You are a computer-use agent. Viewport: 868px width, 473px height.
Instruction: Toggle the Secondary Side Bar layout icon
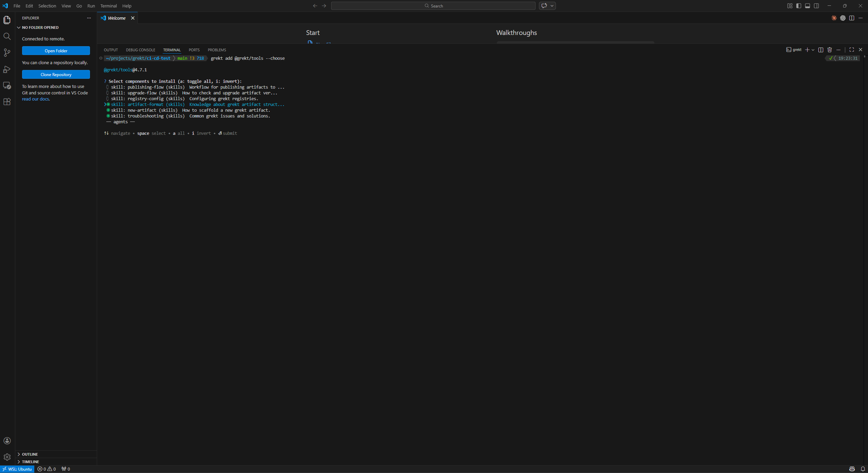pyautogui.click(x=816, y=6)
